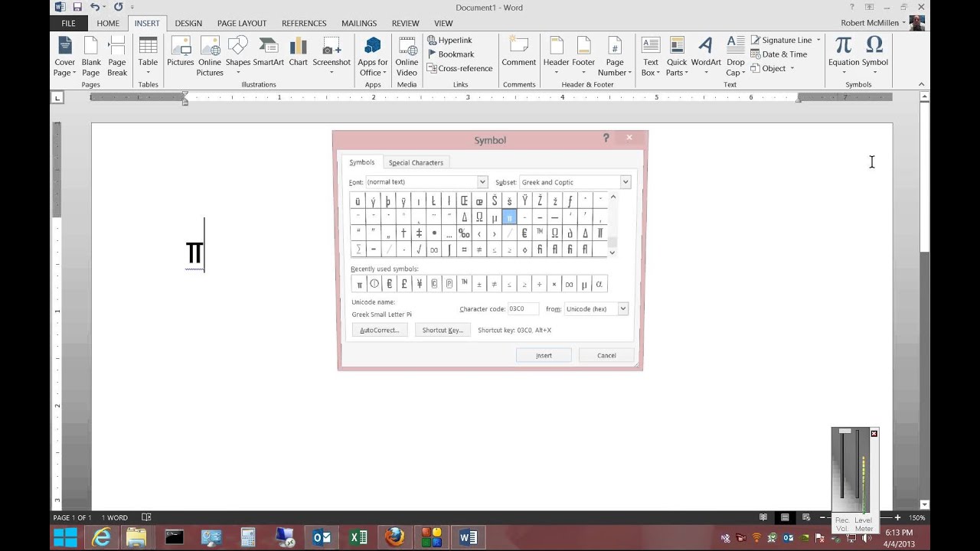Add a Drop Cap

tap(733, 55)
